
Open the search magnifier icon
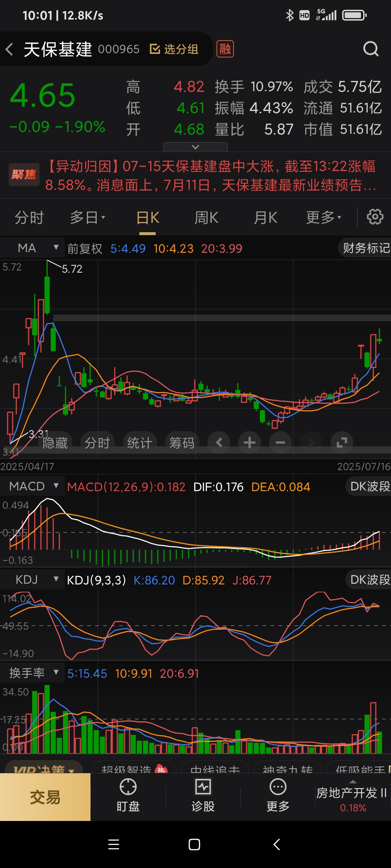click(x=371, y=49)
